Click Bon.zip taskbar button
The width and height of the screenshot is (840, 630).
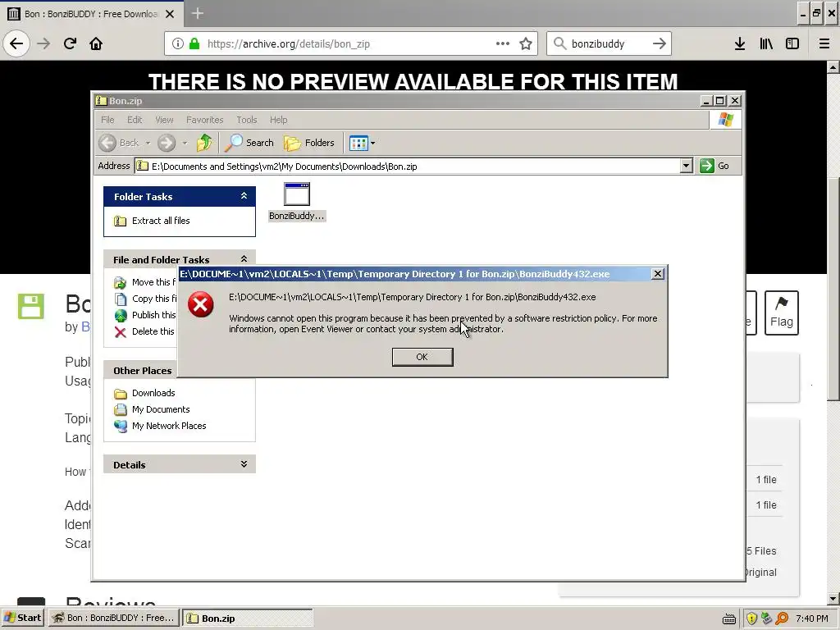click(x=248, y=618)
